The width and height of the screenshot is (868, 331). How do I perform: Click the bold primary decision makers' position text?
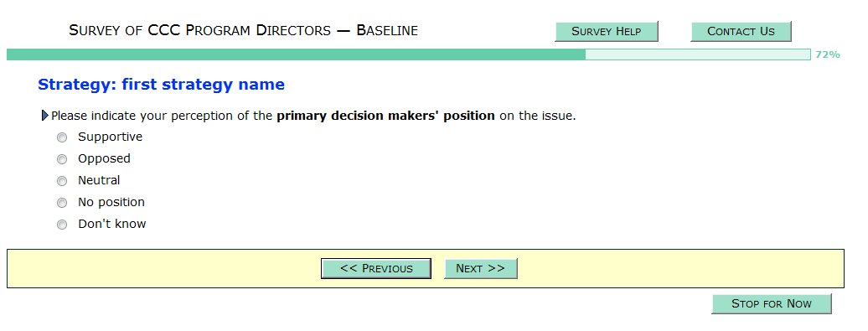386,116
